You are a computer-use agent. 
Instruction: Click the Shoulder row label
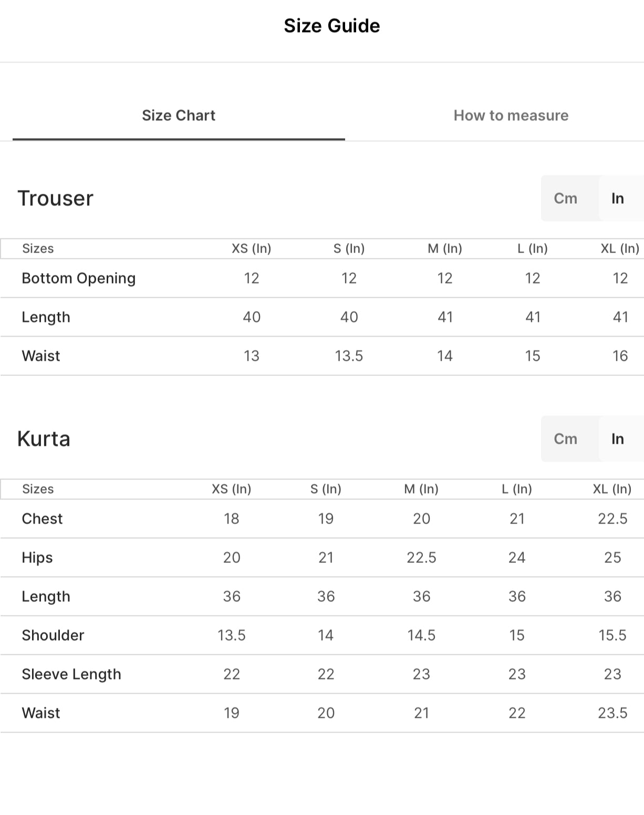pos(53,635)
